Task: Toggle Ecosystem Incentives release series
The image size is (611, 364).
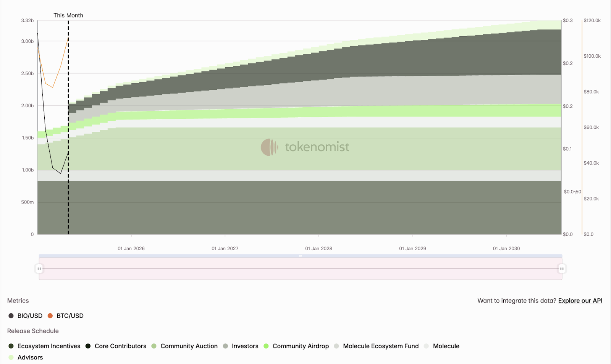Action: click(x=44, y=346)
